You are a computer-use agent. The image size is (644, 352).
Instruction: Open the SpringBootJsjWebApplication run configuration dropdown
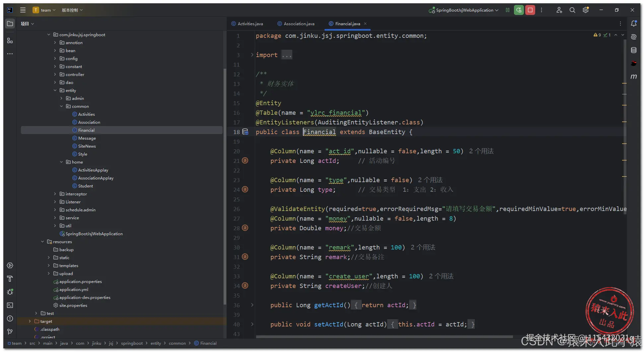(464, 10)
